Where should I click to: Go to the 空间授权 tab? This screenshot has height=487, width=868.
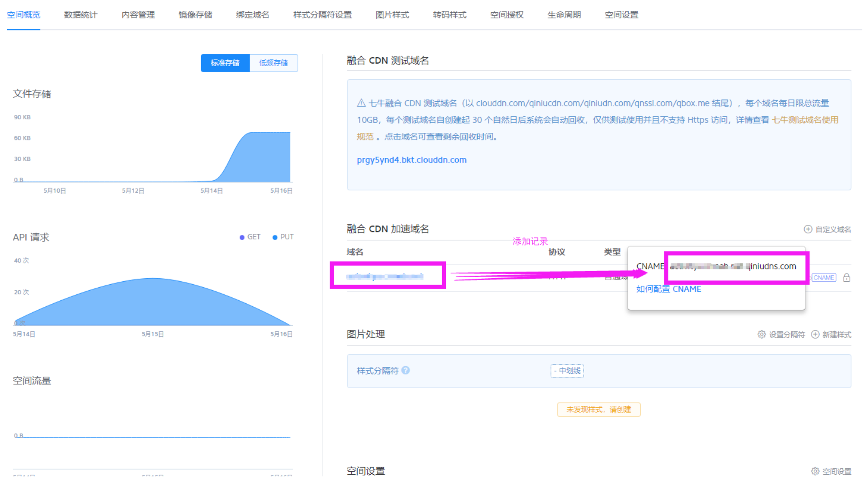507,15
